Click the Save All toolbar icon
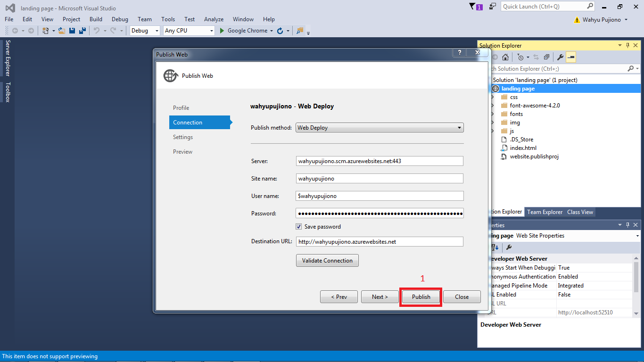This screenshot has width=644, height=362. point(83,31)
